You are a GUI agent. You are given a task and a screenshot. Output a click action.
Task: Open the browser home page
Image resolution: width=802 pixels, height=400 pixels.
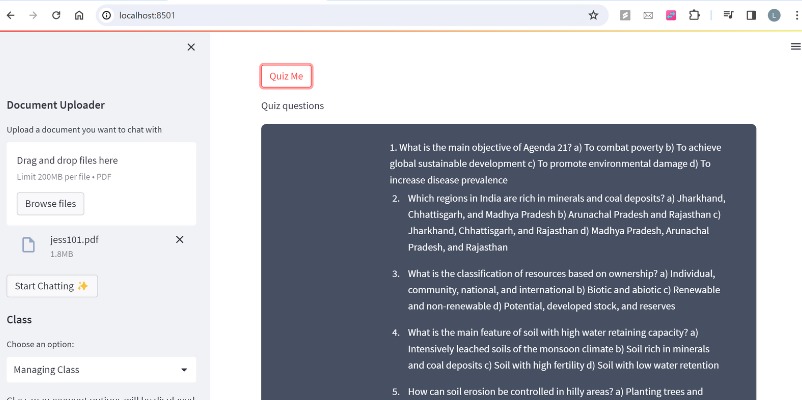pos(79,15)
